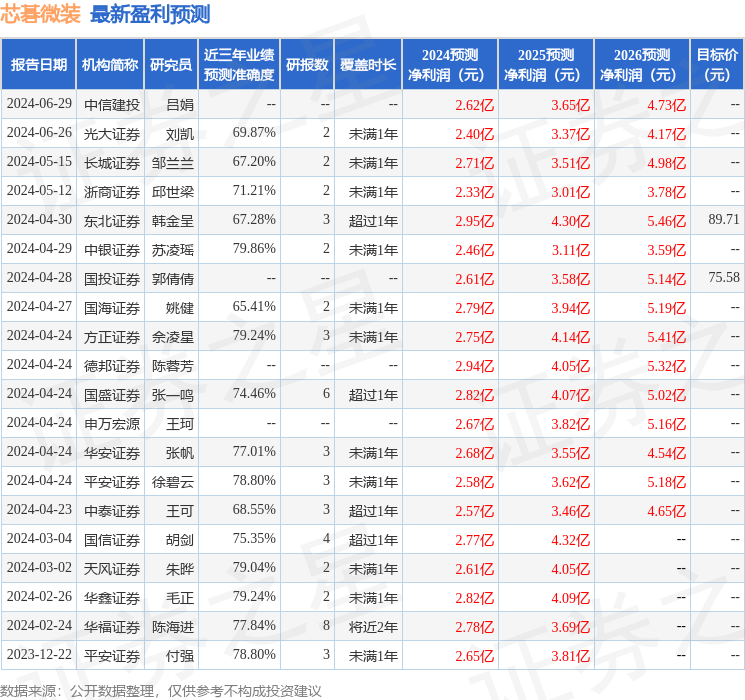Viewport: 745px width, 700px height.
Task: Click researcher name 韩金呈
Action: [173, 221]
